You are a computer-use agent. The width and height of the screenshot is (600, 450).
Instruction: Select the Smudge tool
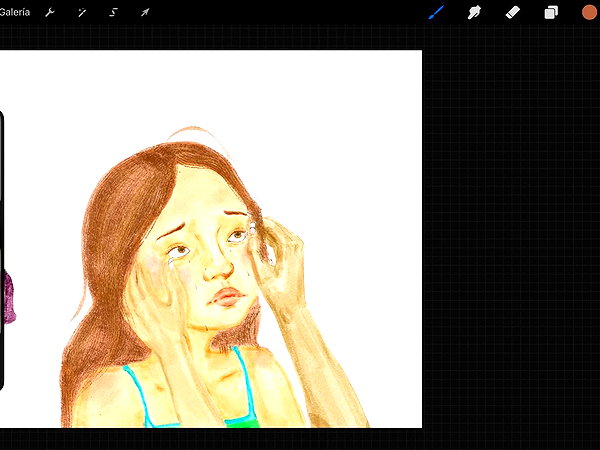474,12
